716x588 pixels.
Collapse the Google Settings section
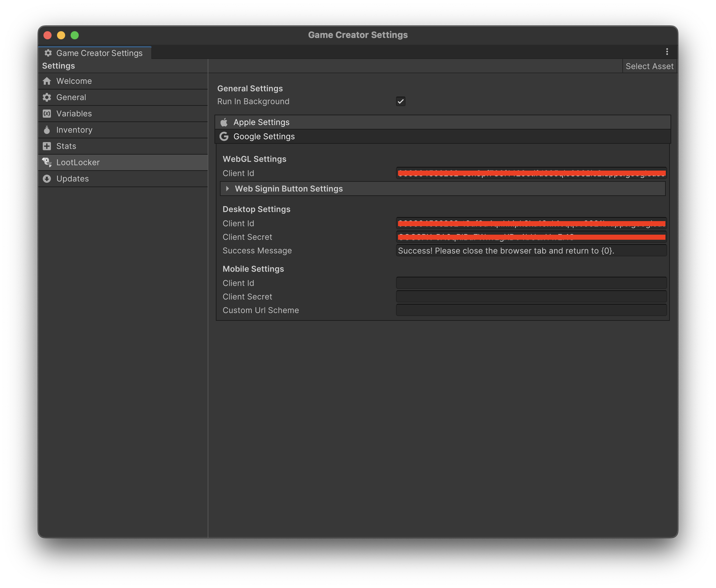264,137
